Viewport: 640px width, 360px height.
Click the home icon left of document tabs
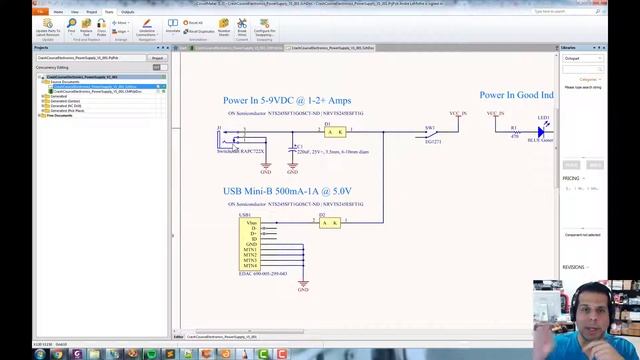tap(176, 48)
